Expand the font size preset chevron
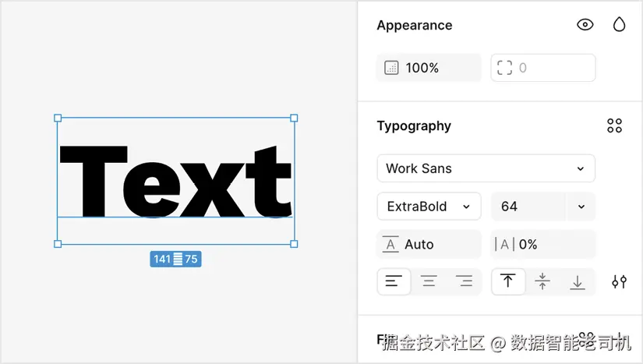Image resolution: width=643 pixels, height=364 pixels. (581, 207)
